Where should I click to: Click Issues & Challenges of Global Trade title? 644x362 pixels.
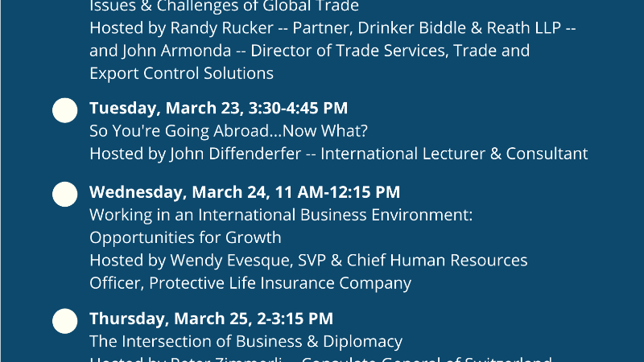225,6
